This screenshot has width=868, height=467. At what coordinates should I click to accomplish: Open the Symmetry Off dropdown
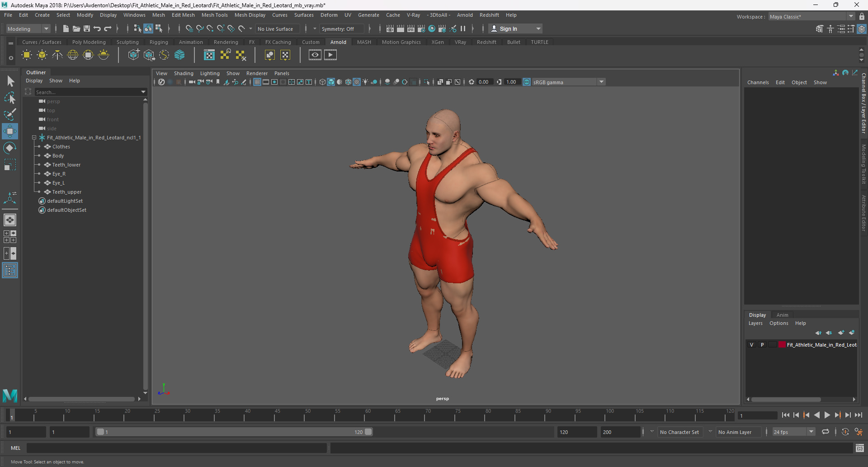[315, 29]
